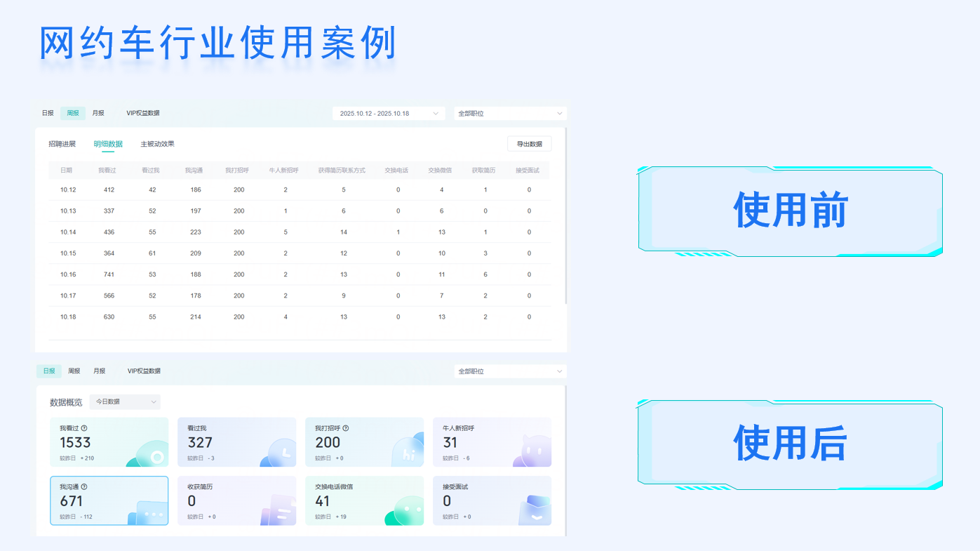Click the 31 value on 牛人新招呼 card
980x551 pixels.
(450, 443)
